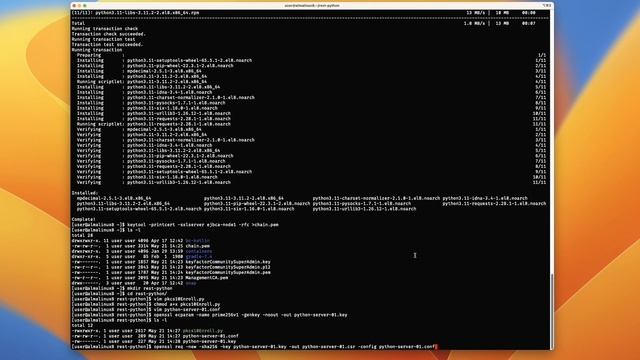Screen dimensions: 640x360
Task: Click ManagementCA.pem in the listing
Action: 207,278
